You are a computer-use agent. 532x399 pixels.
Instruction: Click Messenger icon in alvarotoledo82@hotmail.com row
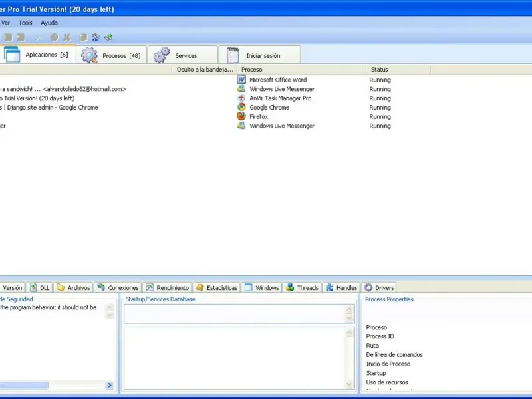click(x=241, y=89)
